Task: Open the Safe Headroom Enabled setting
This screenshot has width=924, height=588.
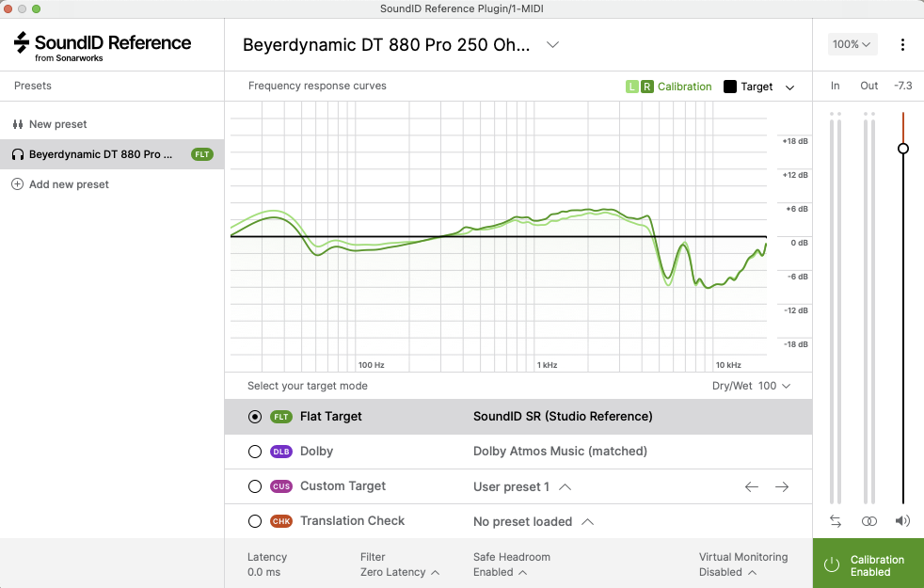Action: click(x=499, y=572)
